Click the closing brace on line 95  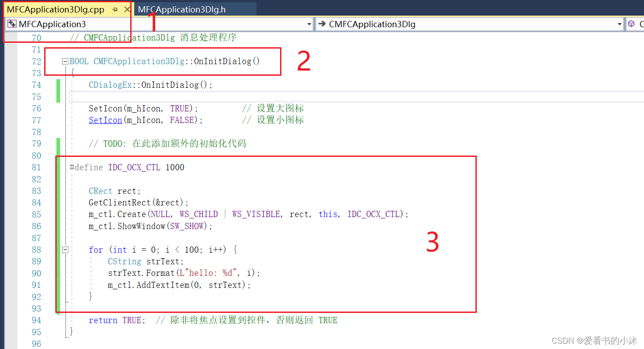[x=72, y=332]
